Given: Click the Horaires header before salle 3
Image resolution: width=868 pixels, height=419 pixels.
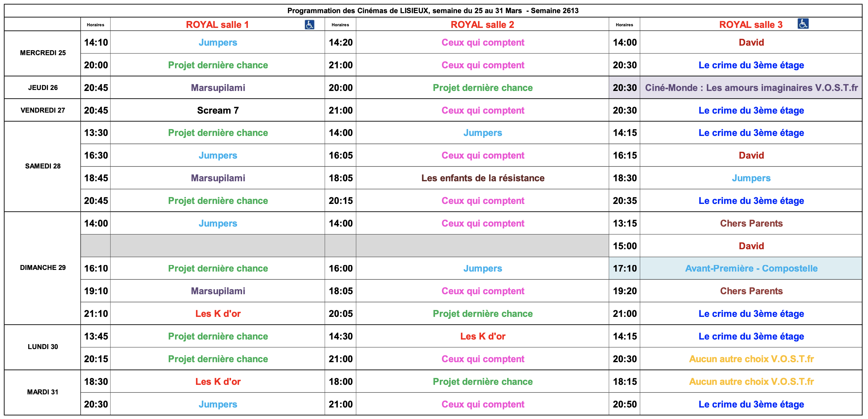Looking at the screenshot, I should (x=624, y=25).
